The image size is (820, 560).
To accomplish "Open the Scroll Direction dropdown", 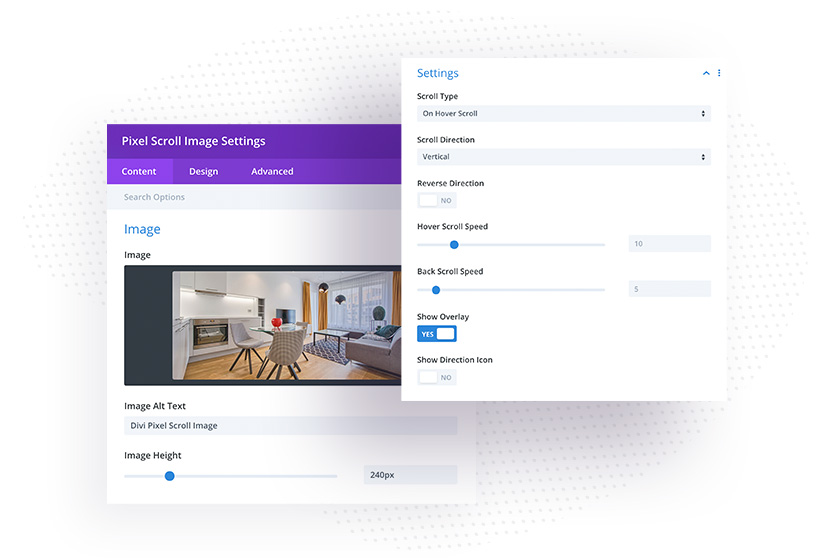I will tap(563, 157).
